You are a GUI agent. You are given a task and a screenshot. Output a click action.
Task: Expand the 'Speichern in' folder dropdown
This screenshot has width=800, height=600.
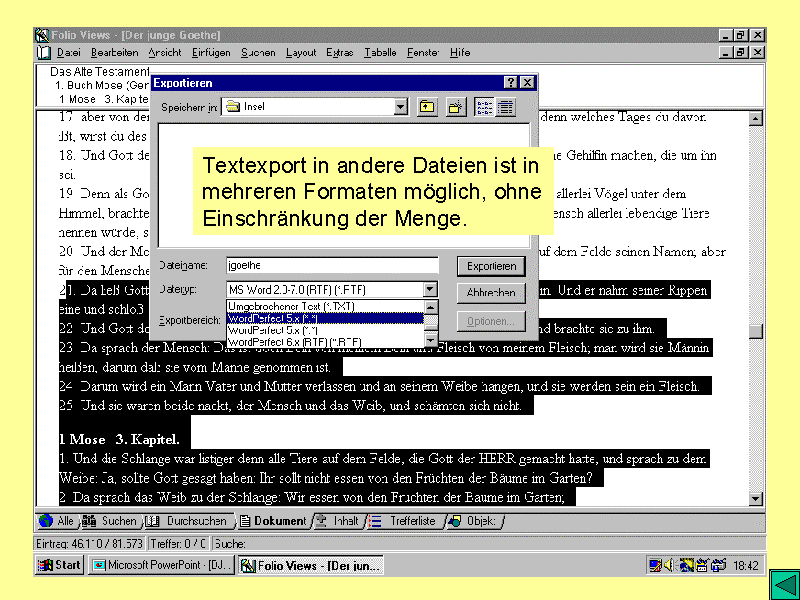[401, 107]
